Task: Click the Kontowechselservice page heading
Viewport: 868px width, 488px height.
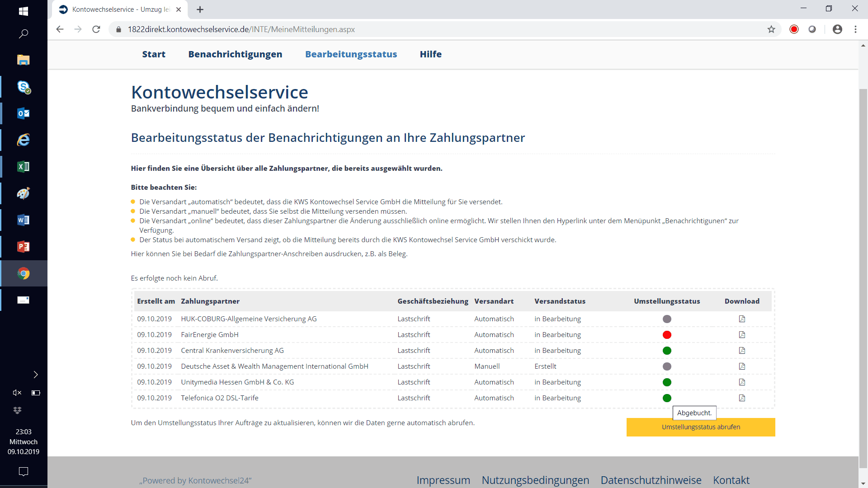Action: click(220, 92)
